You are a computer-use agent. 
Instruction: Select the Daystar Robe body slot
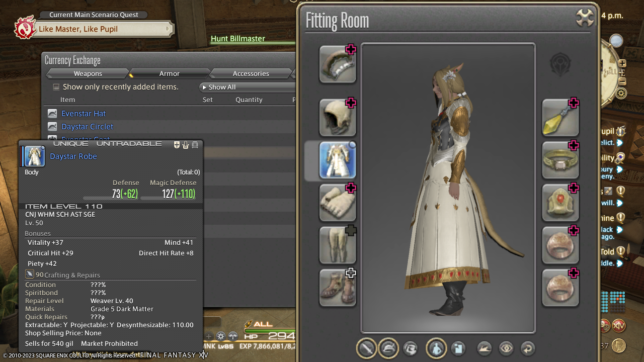[338, 160]
